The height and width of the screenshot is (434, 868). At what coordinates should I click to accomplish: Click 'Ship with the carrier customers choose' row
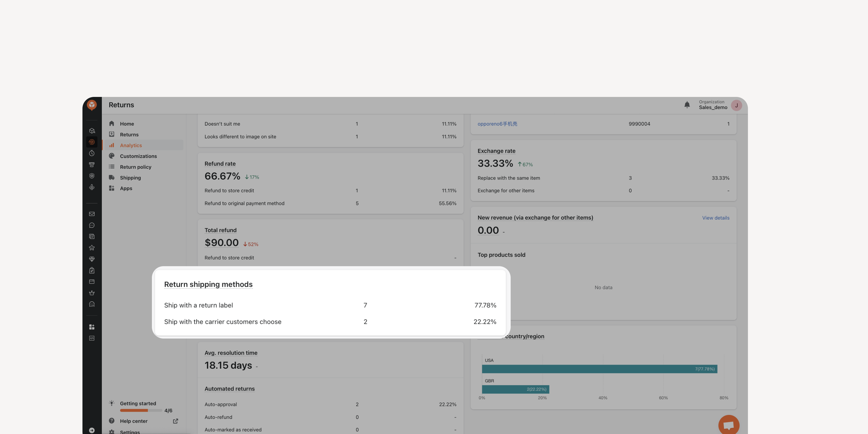point(330,322)
